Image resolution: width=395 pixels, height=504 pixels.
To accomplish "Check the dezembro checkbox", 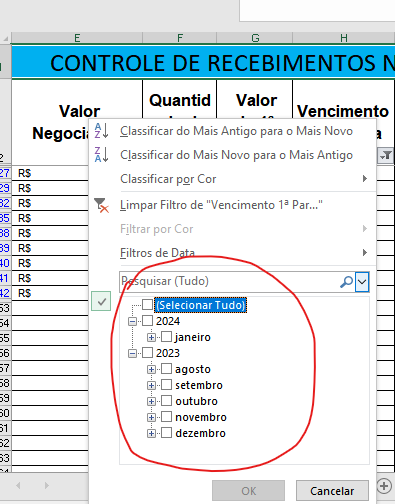I will point(166,433).
